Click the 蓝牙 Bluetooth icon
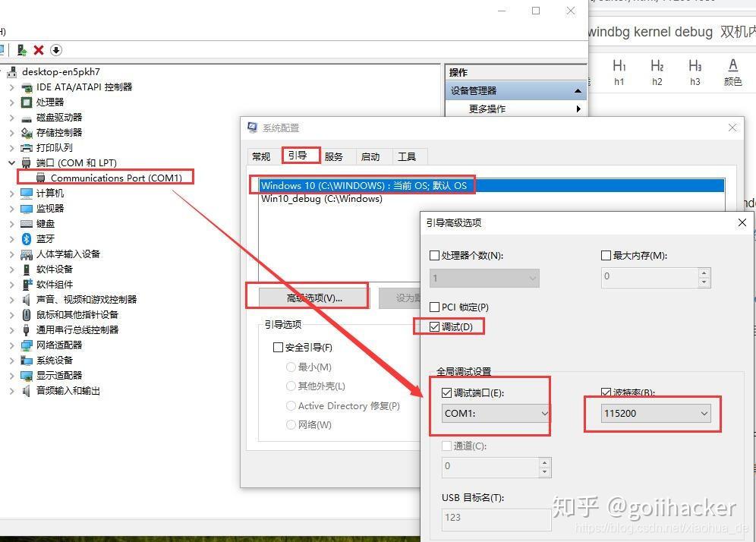This screenshot has width=756, height=542. coord(27,239)
